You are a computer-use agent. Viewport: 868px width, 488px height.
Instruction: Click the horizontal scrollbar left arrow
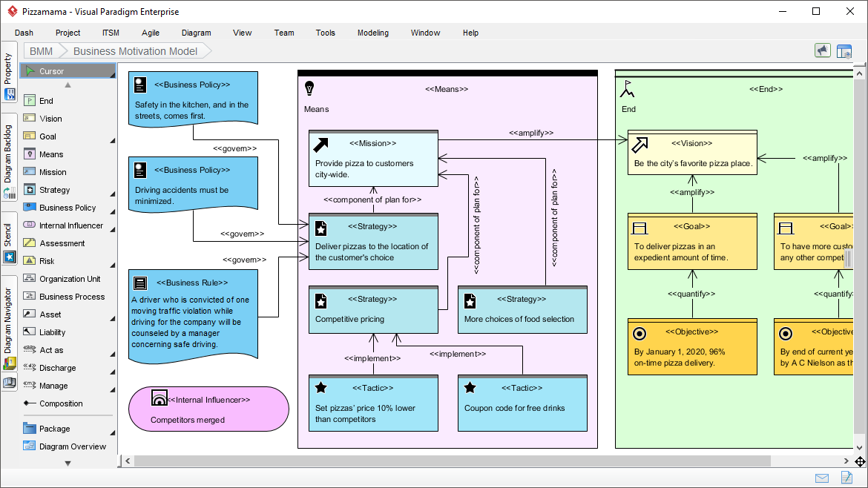[128, 461]
